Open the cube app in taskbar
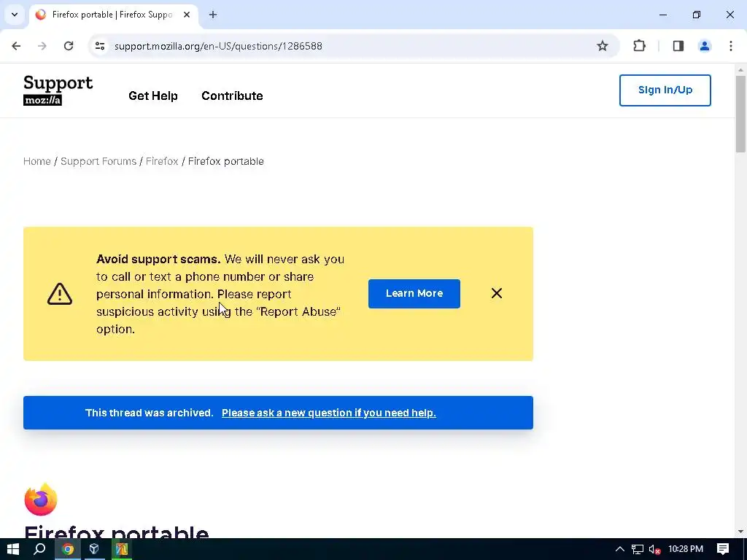Screen dimensions: 747x560 (x=94, y=549)
